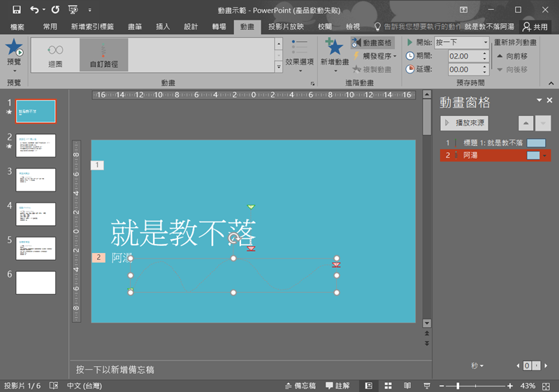Fit slide to current window icon
Viewport: 559px width, 392px height.
549,386
